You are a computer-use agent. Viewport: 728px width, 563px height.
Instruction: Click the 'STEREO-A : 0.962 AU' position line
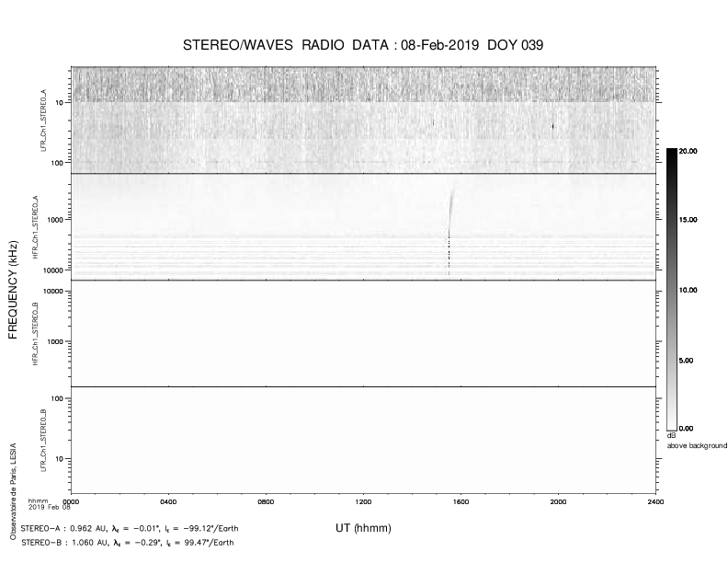click(130, 529)
